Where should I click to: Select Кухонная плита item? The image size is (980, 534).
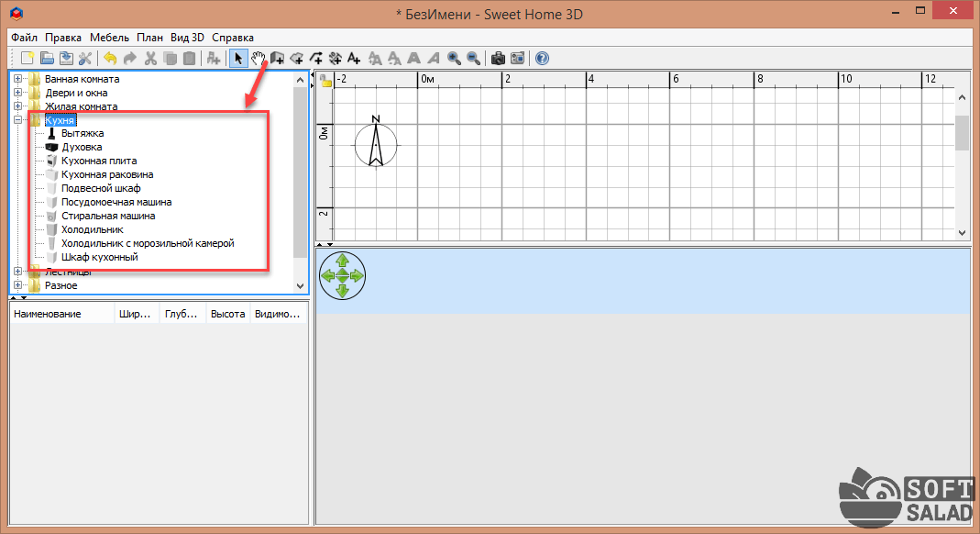click(x=99, y=161)
